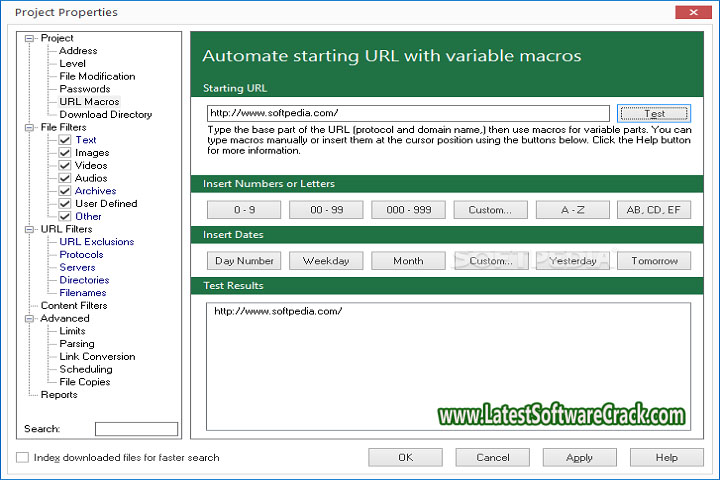The width and height of the screenshot is (720, 480).
Task: Click in the Starting URL text field
Action: coord(407,114)
